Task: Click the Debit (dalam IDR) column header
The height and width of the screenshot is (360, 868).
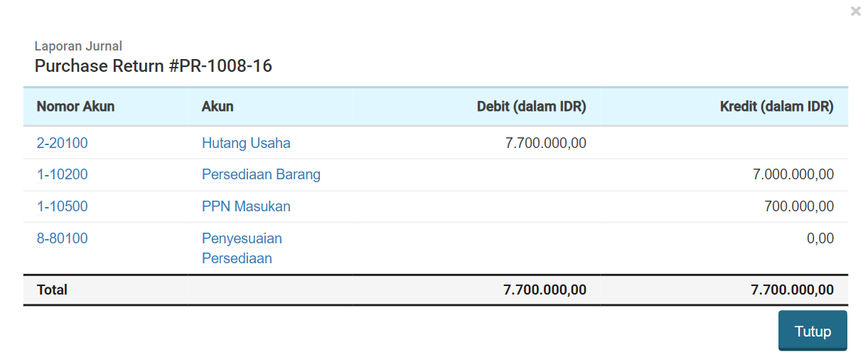Action: tap(532, 107)
